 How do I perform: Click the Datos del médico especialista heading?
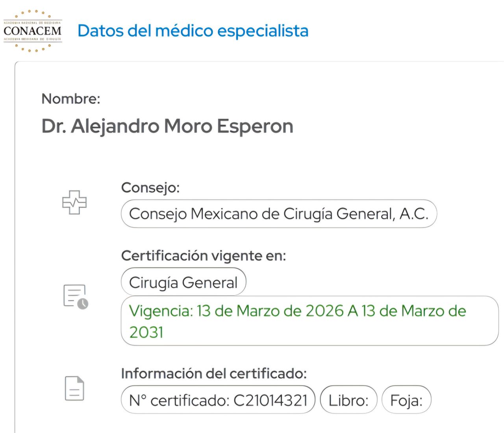(193, 31)
